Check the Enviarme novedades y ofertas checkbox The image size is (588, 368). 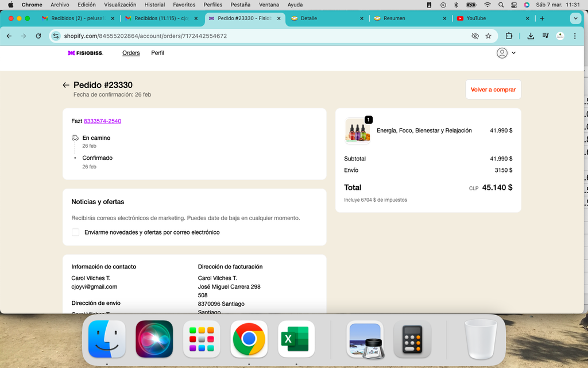pyautogui.click(x=75, y=232)
